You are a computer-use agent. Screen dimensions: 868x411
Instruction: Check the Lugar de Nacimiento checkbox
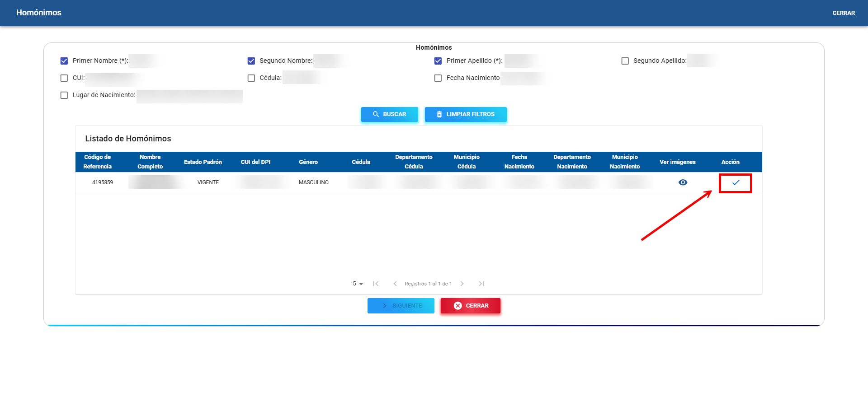64,95
